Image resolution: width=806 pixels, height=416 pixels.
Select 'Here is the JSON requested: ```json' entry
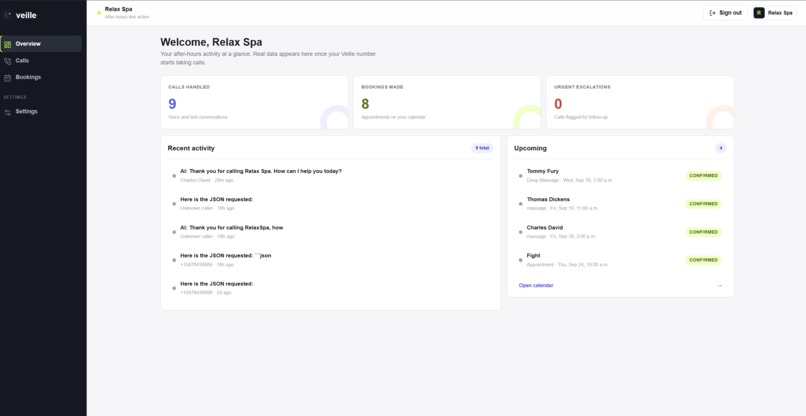331,260
